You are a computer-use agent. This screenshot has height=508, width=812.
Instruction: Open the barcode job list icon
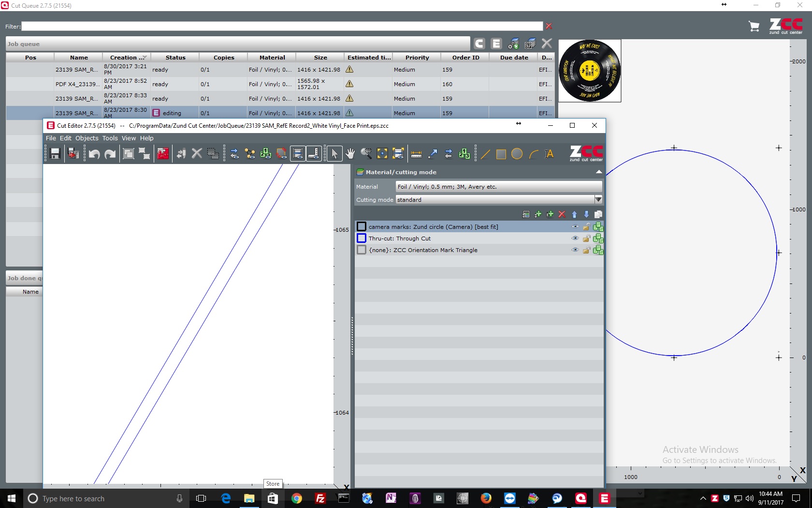[530, 44]
